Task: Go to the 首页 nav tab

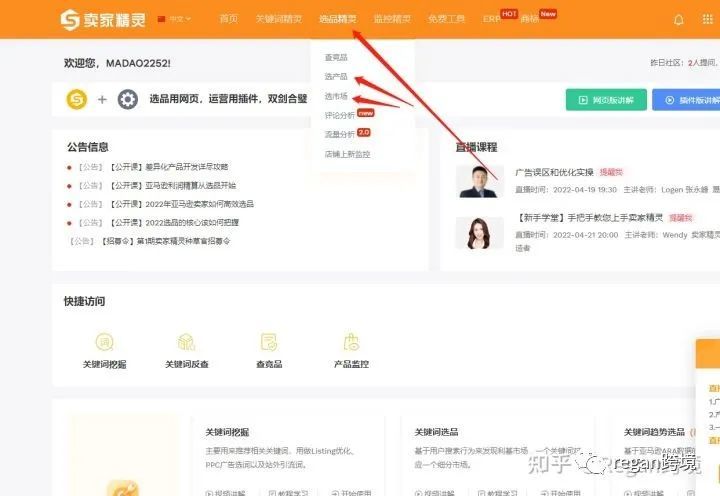Action: click(x=229, y=19)
